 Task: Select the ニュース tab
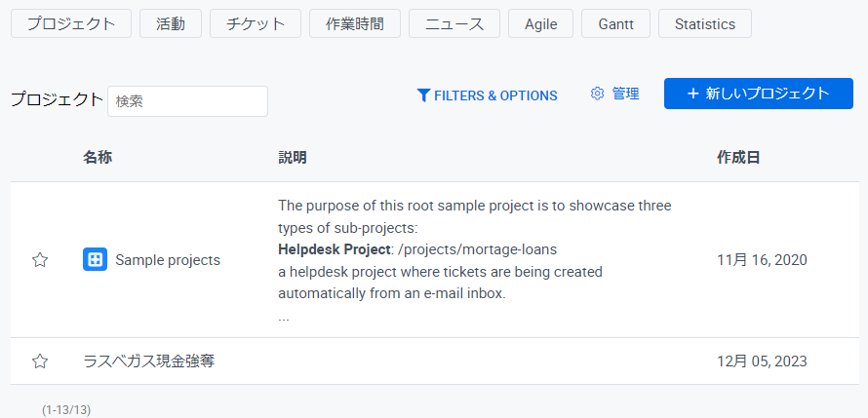(454, 23)
